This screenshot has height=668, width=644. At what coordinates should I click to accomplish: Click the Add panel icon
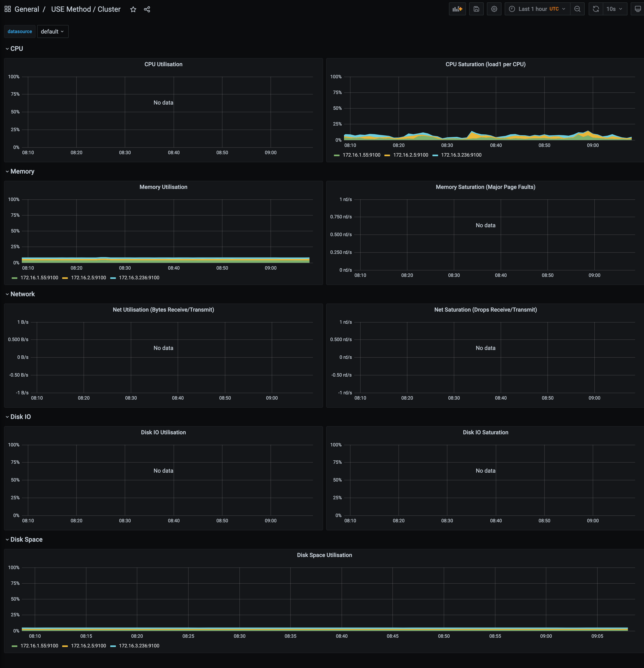point(457,9)
